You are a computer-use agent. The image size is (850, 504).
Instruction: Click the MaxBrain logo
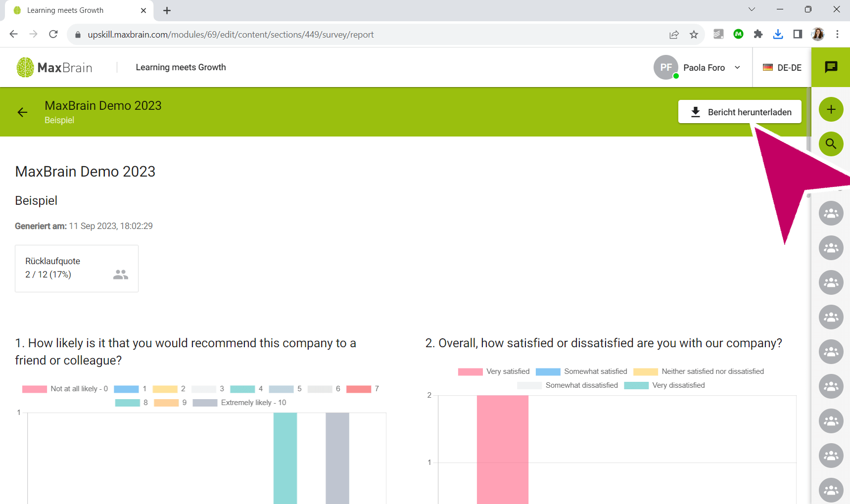54,67
